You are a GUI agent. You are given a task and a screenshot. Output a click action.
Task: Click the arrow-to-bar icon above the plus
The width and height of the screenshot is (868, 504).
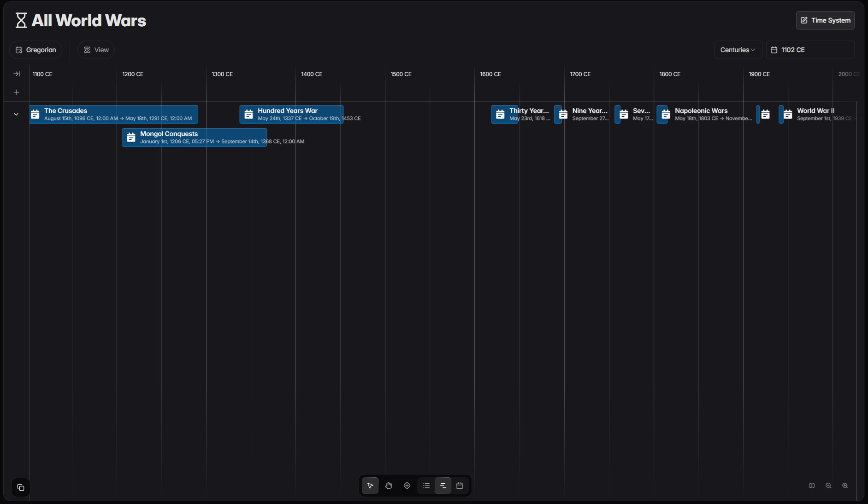coord(17,74)
